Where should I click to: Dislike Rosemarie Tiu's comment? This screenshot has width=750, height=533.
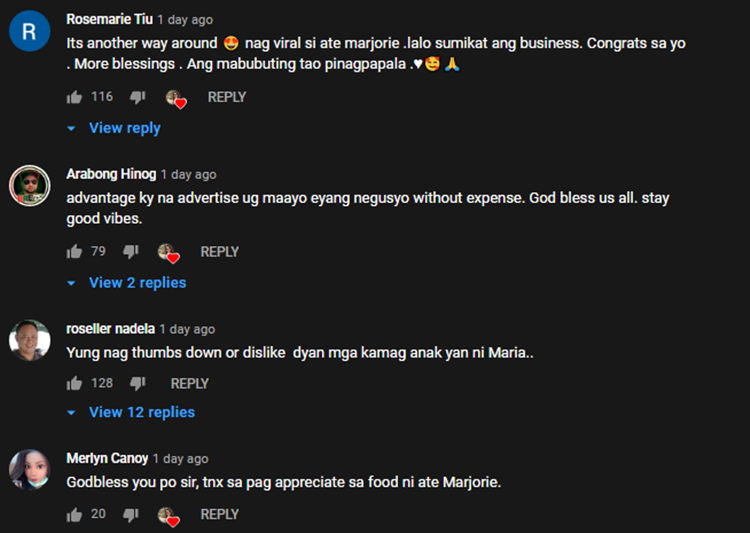pyautogui.click(x=137, y=98)
